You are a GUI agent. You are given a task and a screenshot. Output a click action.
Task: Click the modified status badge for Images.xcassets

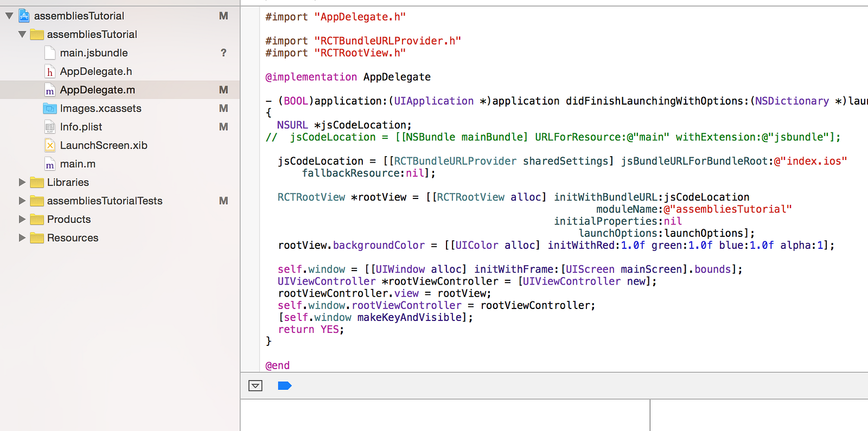pyautogui.click(x=223, y=108)
